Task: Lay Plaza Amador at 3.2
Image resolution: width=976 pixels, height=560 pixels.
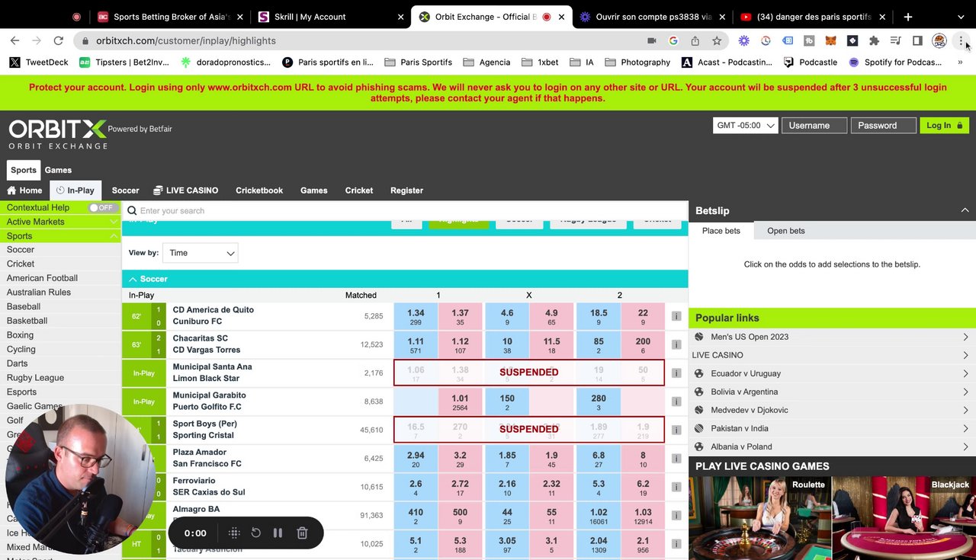Action: [460, 459]
